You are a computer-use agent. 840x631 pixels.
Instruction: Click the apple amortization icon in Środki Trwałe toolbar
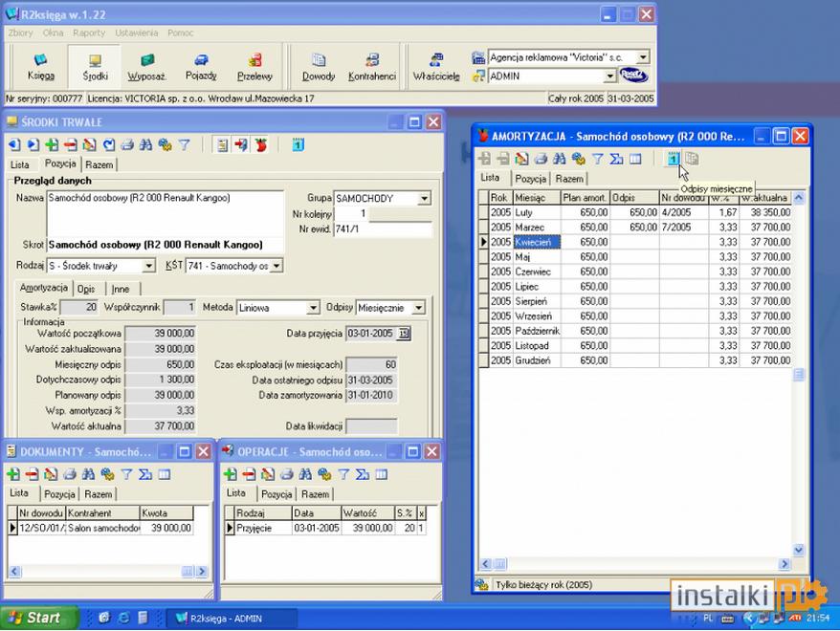coord(261,144)
